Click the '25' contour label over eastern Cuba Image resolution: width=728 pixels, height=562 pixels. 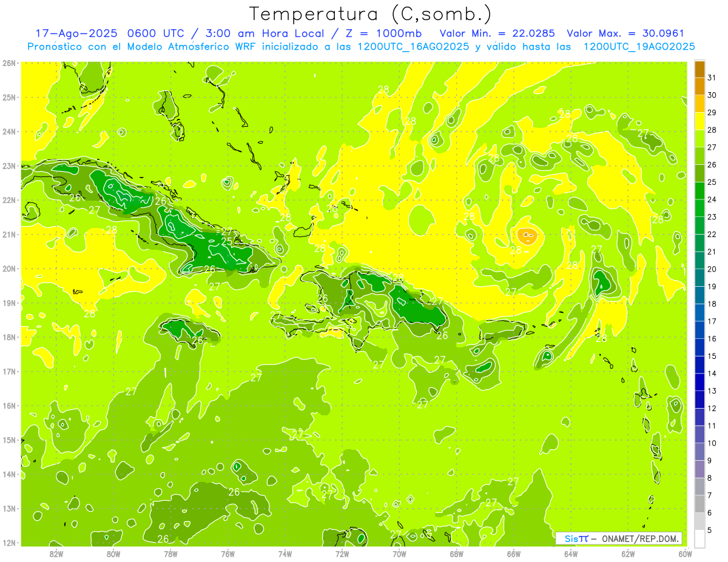click(226, 241)
